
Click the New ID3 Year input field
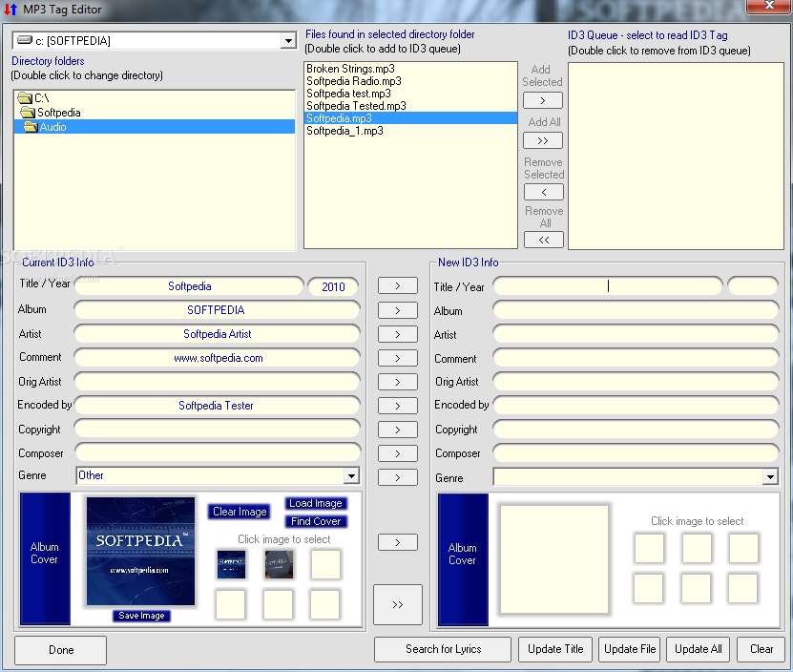(x=753, y=286)
